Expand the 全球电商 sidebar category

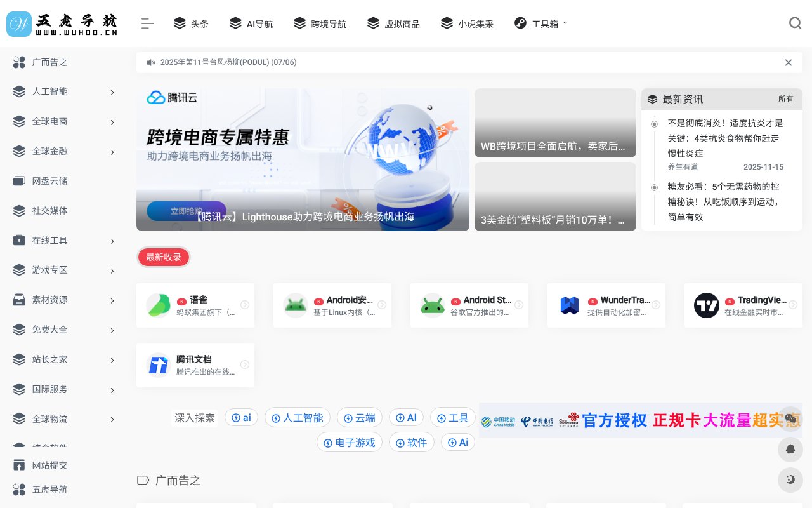pyautogui.click(x=112, y=122)
